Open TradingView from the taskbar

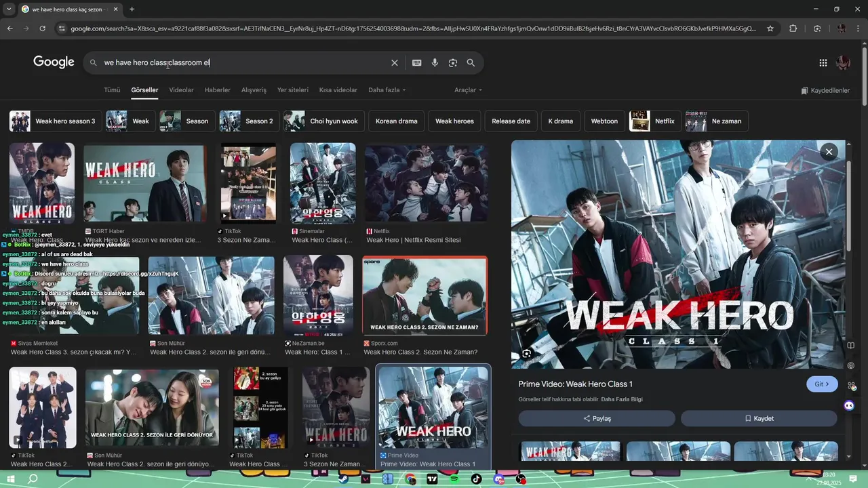click(x=432, y=479)
